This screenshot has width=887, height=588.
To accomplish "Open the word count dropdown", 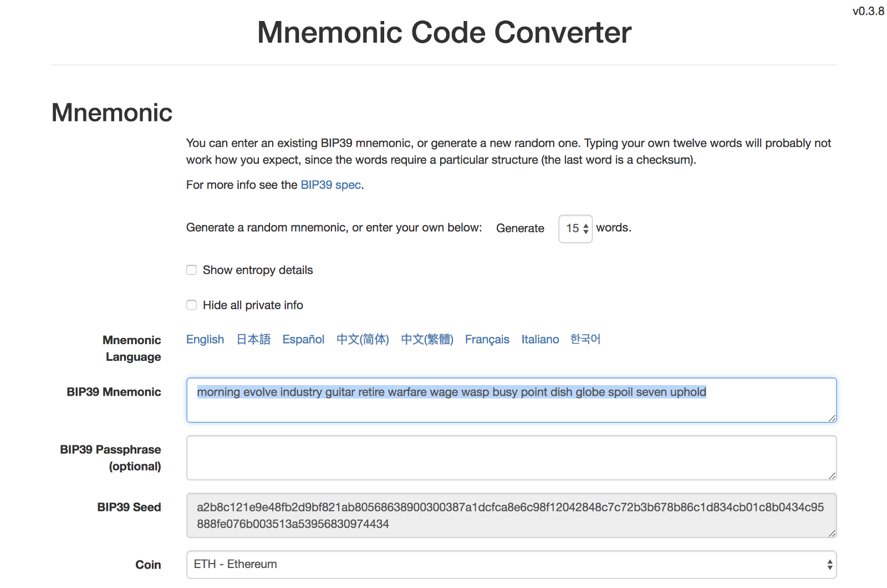I will (575, 228).
